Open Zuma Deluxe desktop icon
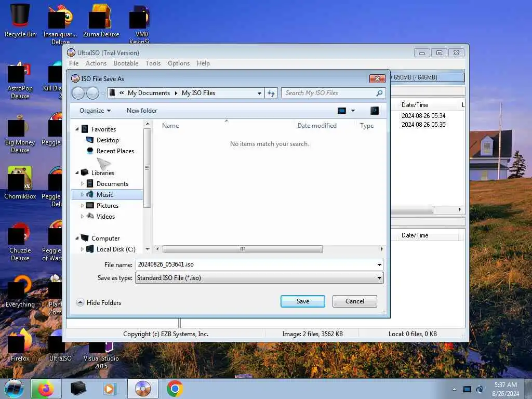 101,20
